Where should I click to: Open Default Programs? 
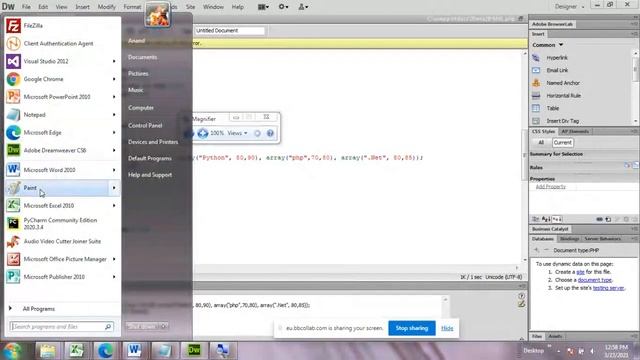[x=150, y=158]
